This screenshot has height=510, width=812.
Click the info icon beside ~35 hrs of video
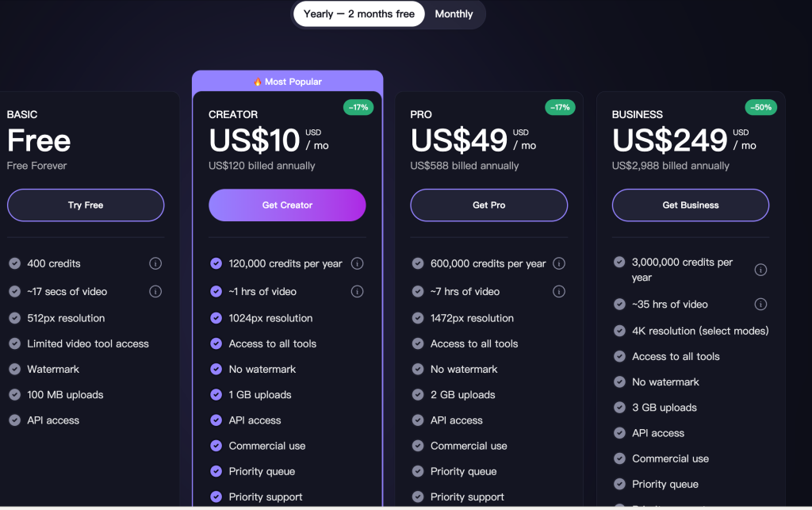pyautogui.click(x=760, y=304)
